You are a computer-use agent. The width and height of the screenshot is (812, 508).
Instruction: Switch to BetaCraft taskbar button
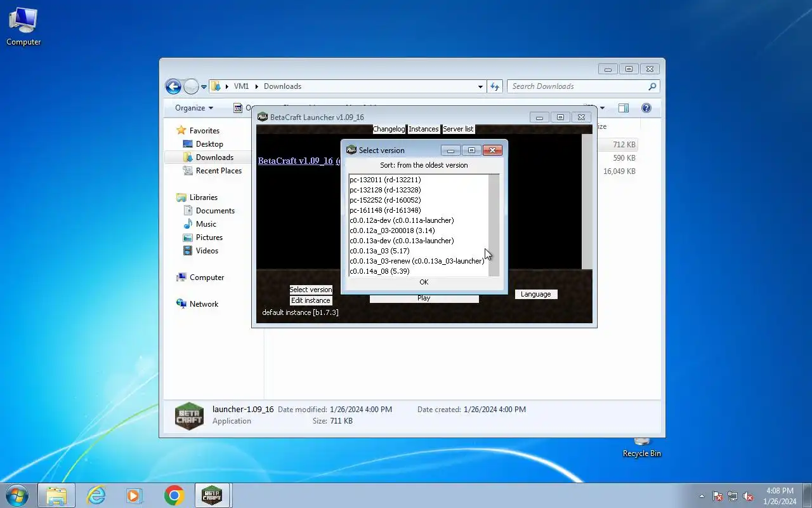point(212,495)
